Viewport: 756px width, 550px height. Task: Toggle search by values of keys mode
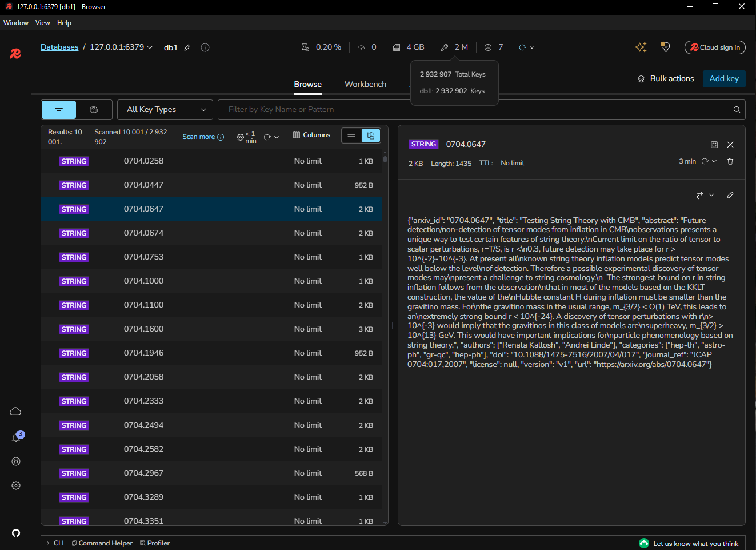[x=94, y=110]
